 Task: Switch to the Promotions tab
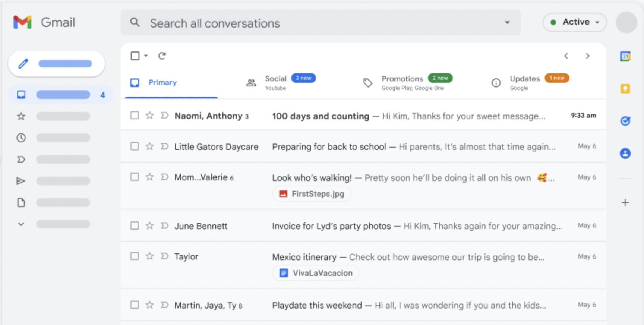402,82
